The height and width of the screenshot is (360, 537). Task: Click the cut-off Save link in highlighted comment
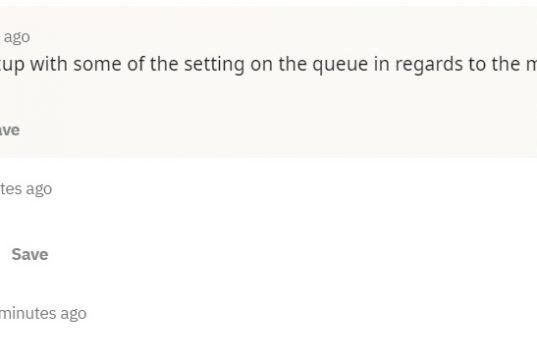click(x=10, y=130)
